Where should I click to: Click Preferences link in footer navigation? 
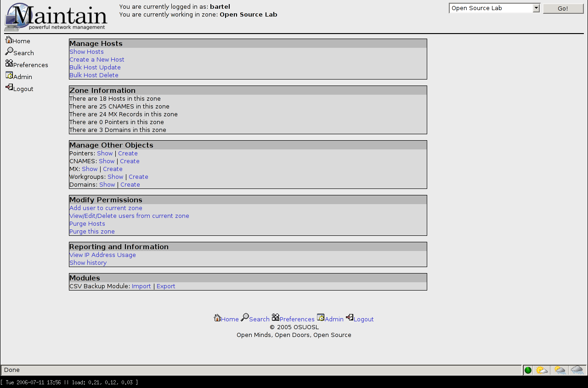(x=297, y=320)
